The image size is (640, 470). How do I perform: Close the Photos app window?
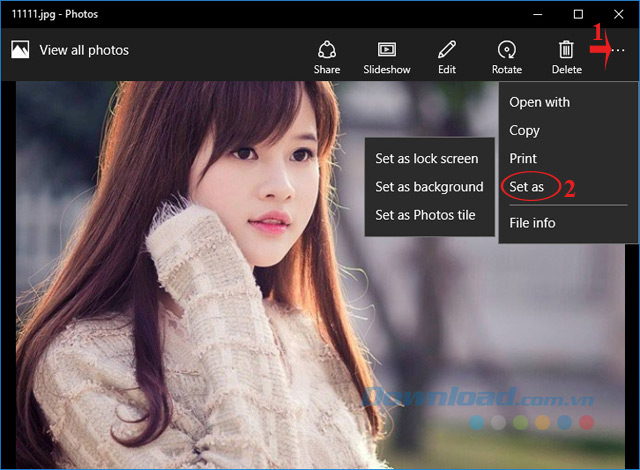click(x=618, y=14)
